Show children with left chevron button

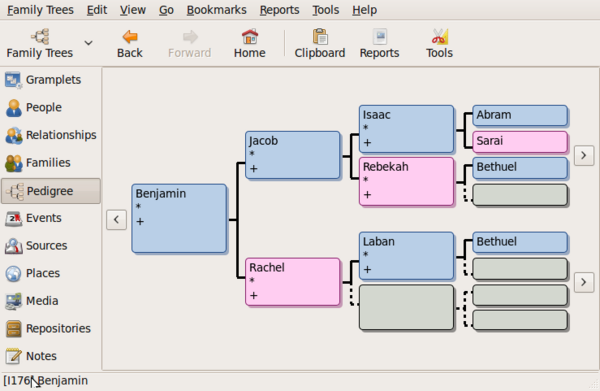tap(116, 220)
